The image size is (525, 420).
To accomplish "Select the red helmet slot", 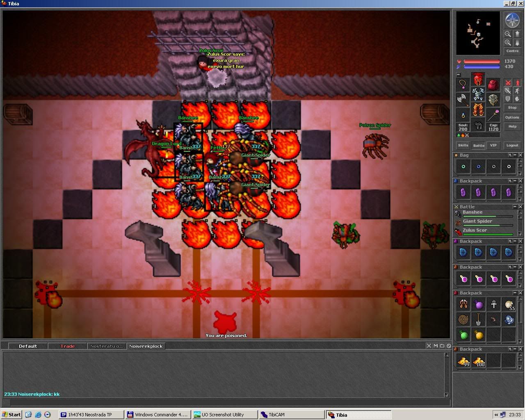I will [478, 79].
